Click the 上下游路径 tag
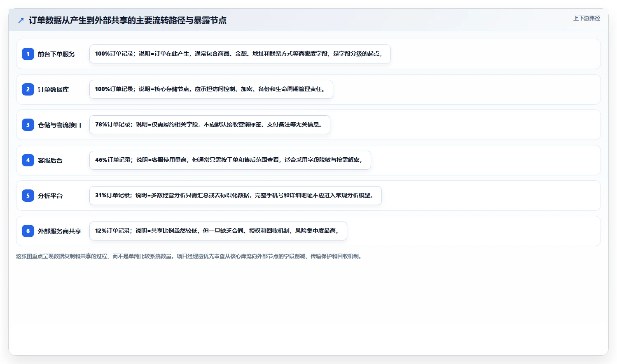Screen dimensions: 617x364 (587, 18)
